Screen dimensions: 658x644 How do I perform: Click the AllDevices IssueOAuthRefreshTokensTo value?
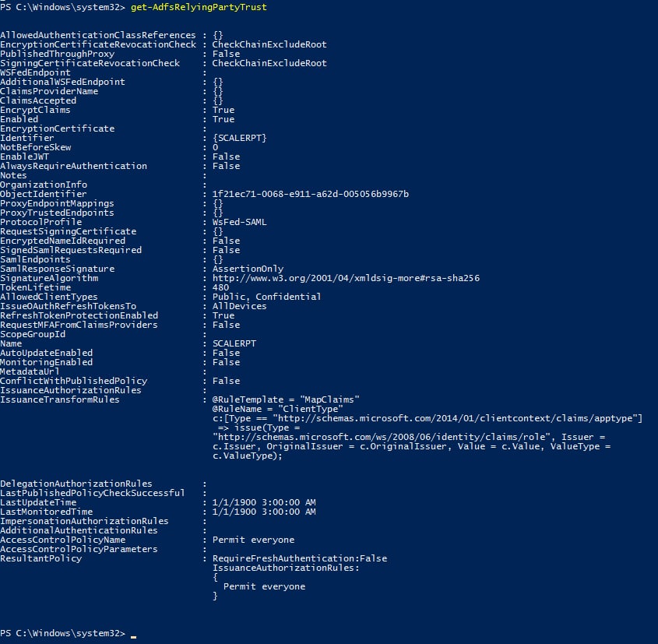pos(239,306)
